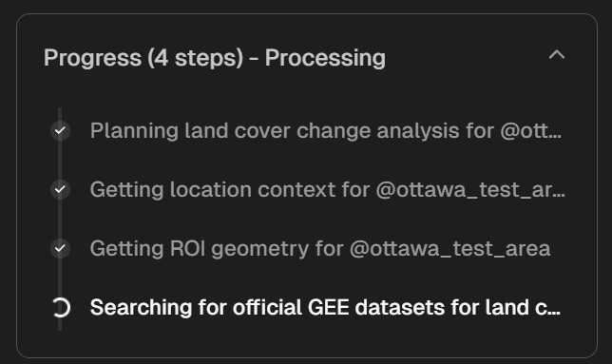
Task: Click the Progress (4 steps) header title
Action: pos(214,58)
